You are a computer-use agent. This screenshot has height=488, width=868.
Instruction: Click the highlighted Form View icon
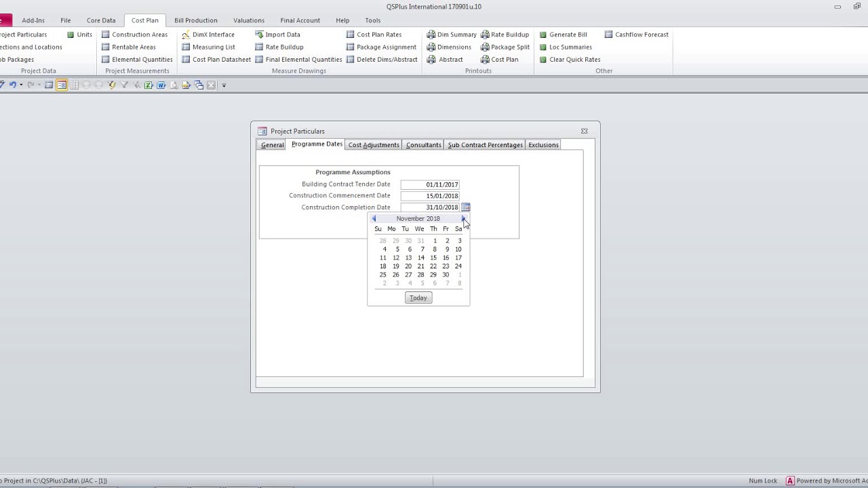click(x=62, y=85)
